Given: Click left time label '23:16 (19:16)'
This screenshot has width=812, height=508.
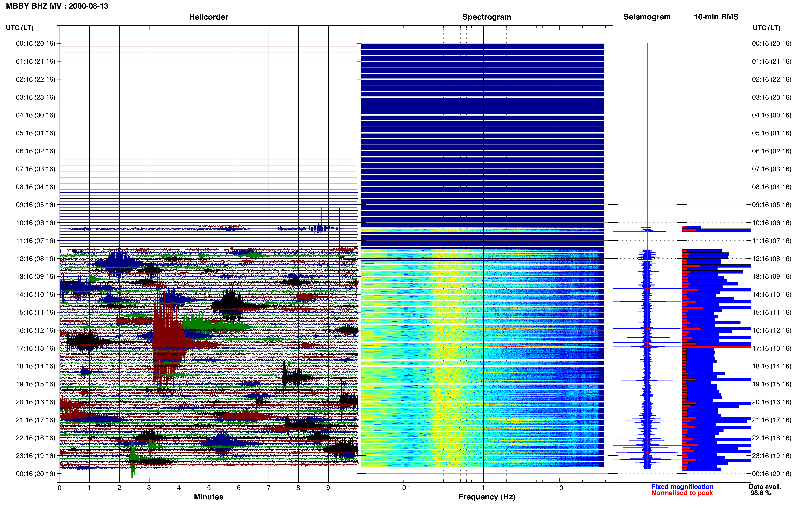Looking at the screenshot, I should coord(36,456).
